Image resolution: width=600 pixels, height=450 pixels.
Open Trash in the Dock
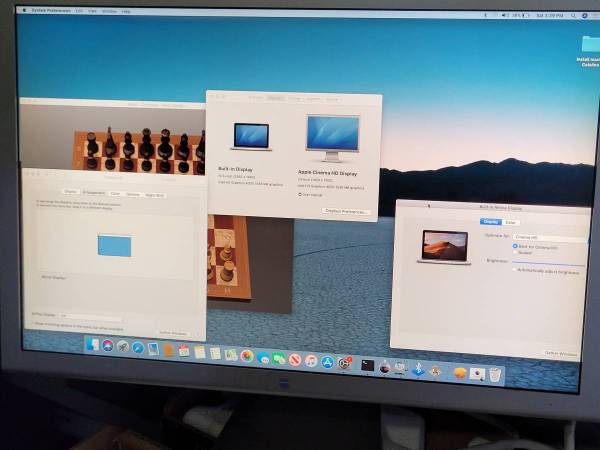495,375
